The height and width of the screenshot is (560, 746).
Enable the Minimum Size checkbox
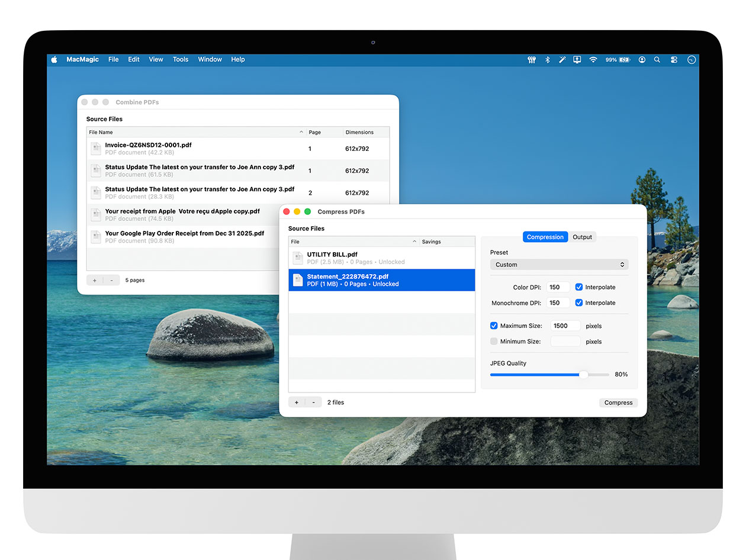[494, 341]
